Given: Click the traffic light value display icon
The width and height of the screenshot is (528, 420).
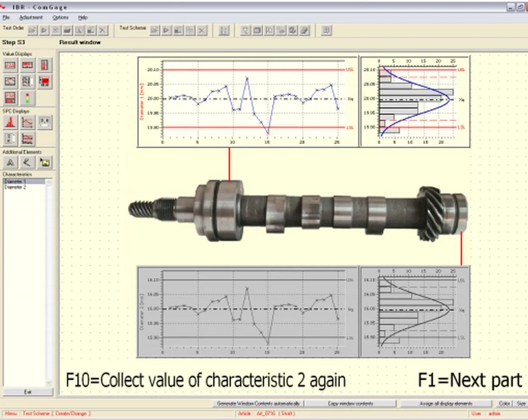Looking at the screenshot, I should pyautogui.click(x=28, y=98).
